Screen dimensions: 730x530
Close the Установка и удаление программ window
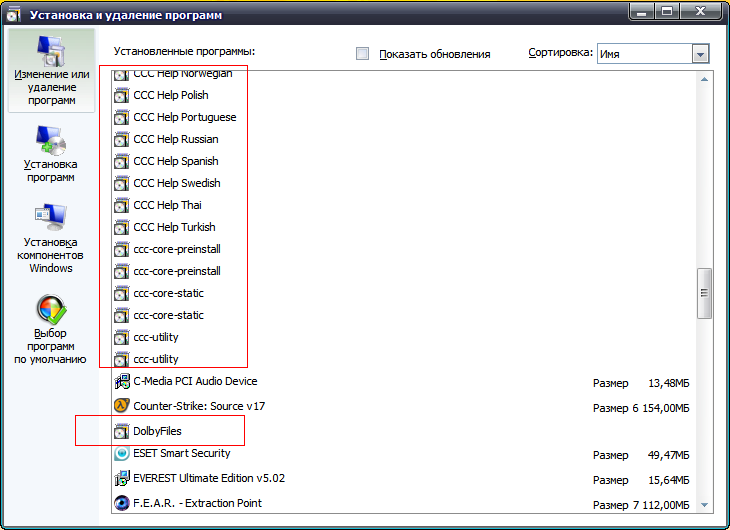tap(700, 11)
